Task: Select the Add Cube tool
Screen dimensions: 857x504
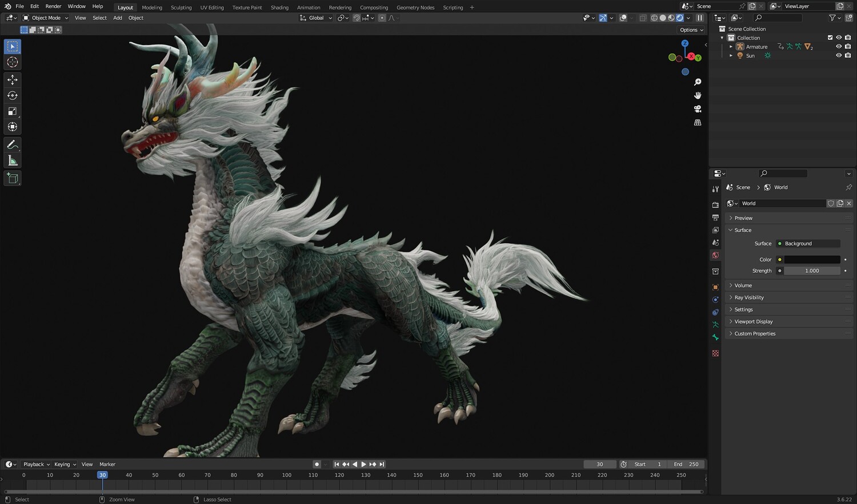Action: [13, 179]
